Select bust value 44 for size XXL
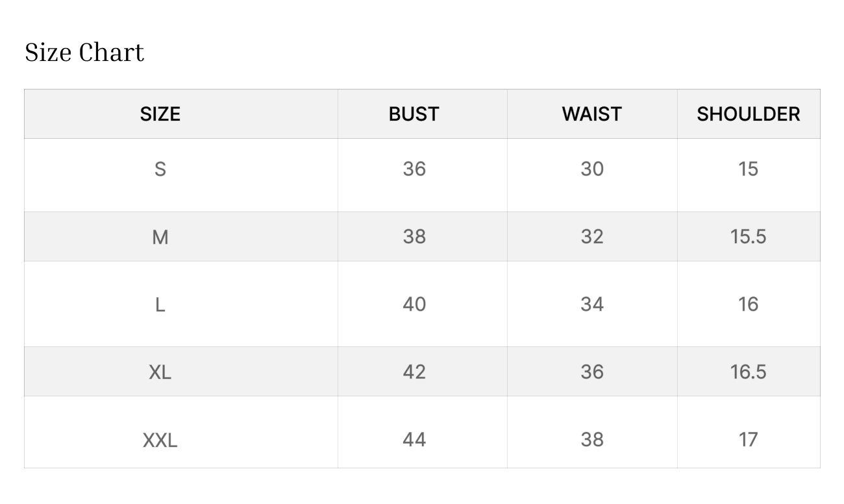844x504 pixels. click(x=414, y=440)
